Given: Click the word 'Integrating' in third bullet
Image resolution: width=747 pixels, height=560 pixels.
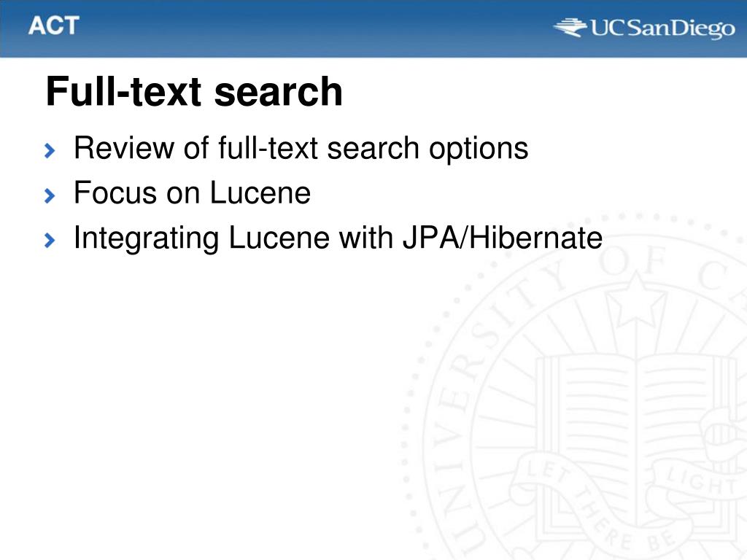Looking at the screenshot, I should pos(146,238).
